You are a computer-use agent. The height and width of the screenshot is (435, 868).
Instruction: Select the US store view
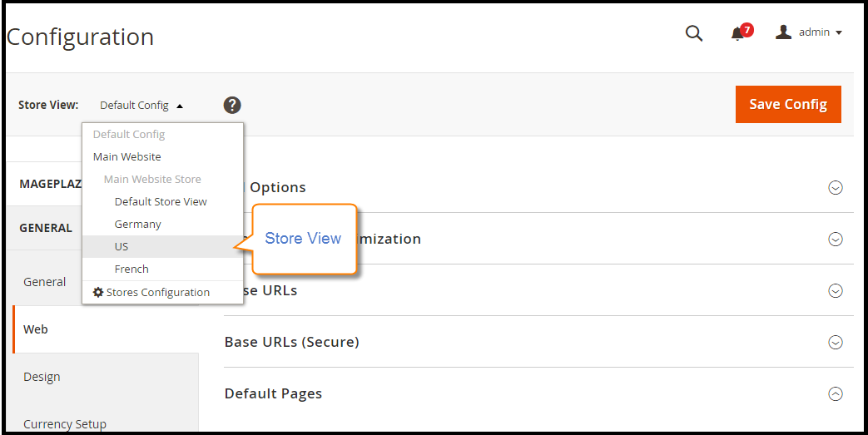[x=163, y=246]
